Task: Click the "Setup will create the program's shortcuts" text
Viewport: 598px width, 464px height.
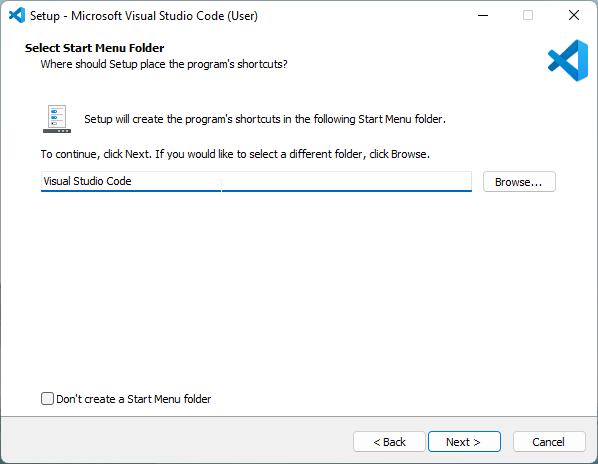Action: pos(265,119)
